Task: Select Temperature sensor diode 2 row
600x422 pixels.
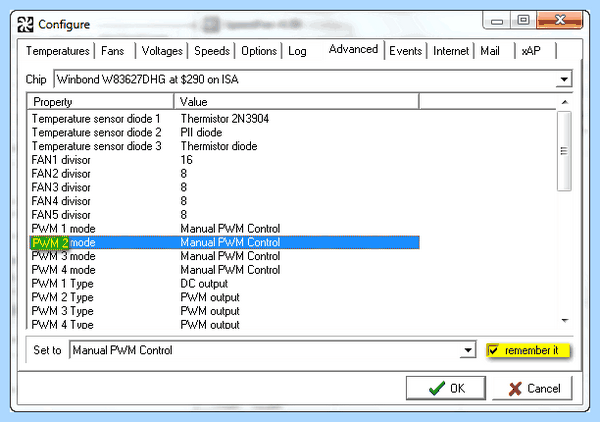Action: tap(224, 132)
